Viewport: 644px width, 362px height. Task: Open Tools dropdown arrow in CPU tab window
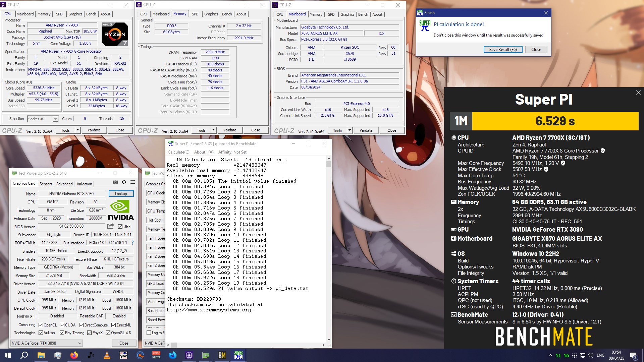tap(77, 130)
